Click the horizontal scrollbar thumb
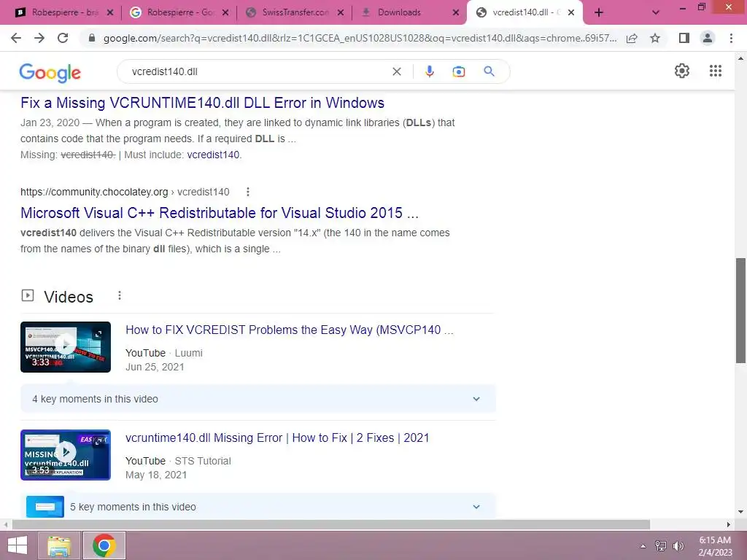The height and width of the screenshot is (560, 747). point(331,524)
